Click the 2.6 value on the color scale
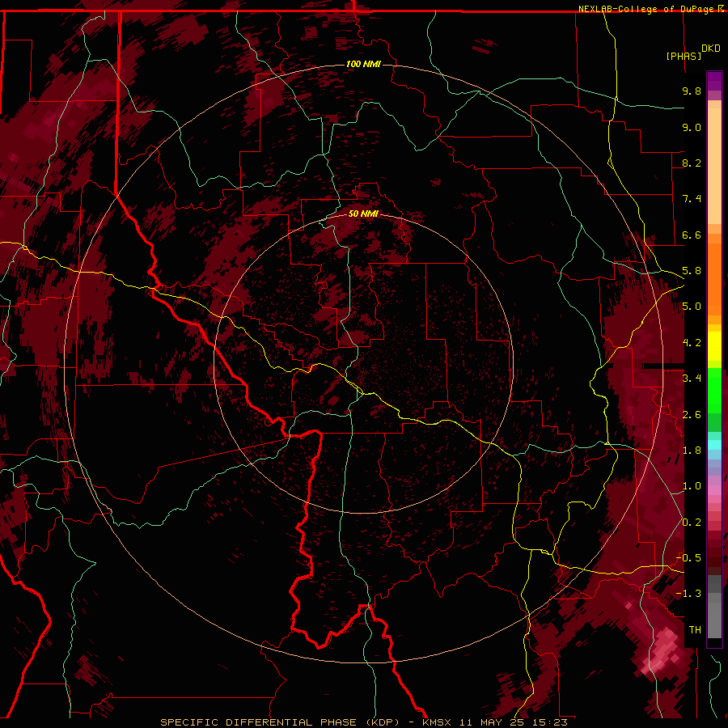This screenshot has height=728, width=728. click(x=692, y=415)
